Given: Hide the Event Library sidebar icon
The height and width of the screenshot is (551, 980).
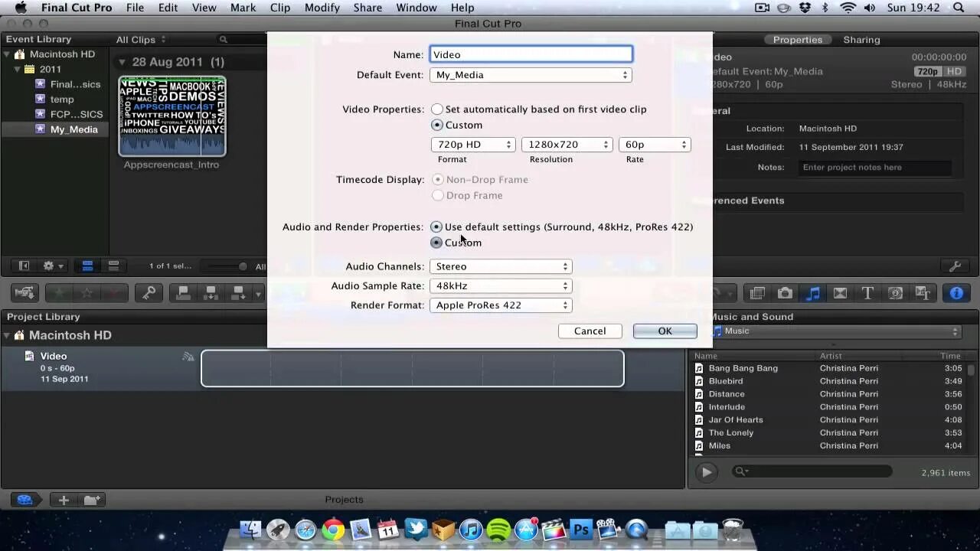Looking at the screenshot, I should (x=24, y=266).
